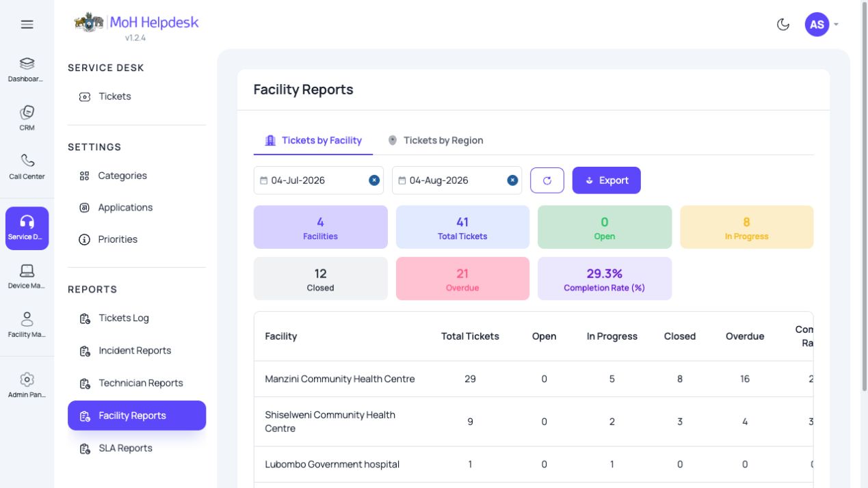Viewport: 868px width, 488px height.
Task: Select Facility Reports menu item
Action: (137, 416)
